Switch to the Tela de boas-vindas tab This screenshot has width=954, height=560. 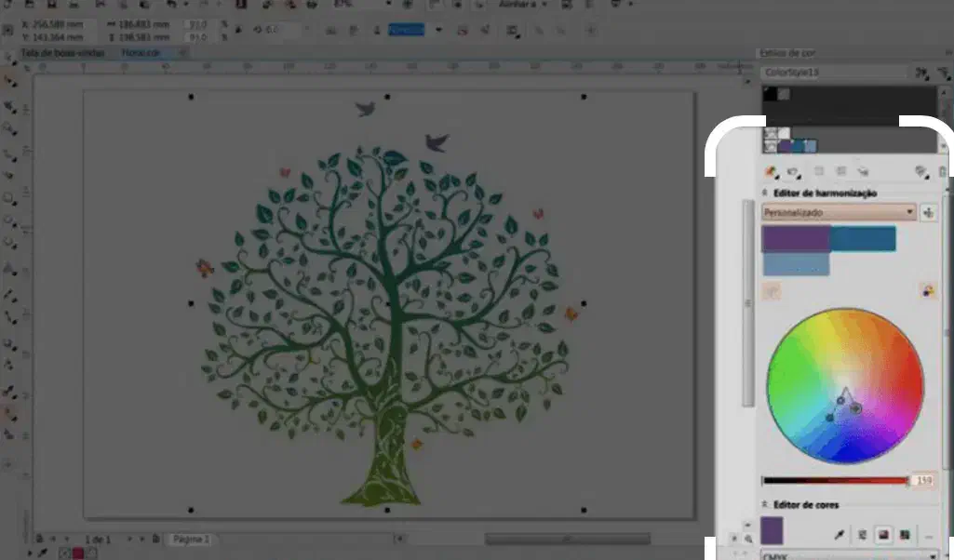(58, 53)
